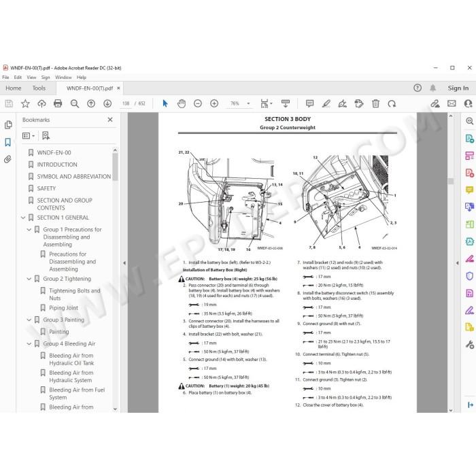Print the document with the printer icon
Viewport: 476px width, 476px height.
click(x=58, y=103)
